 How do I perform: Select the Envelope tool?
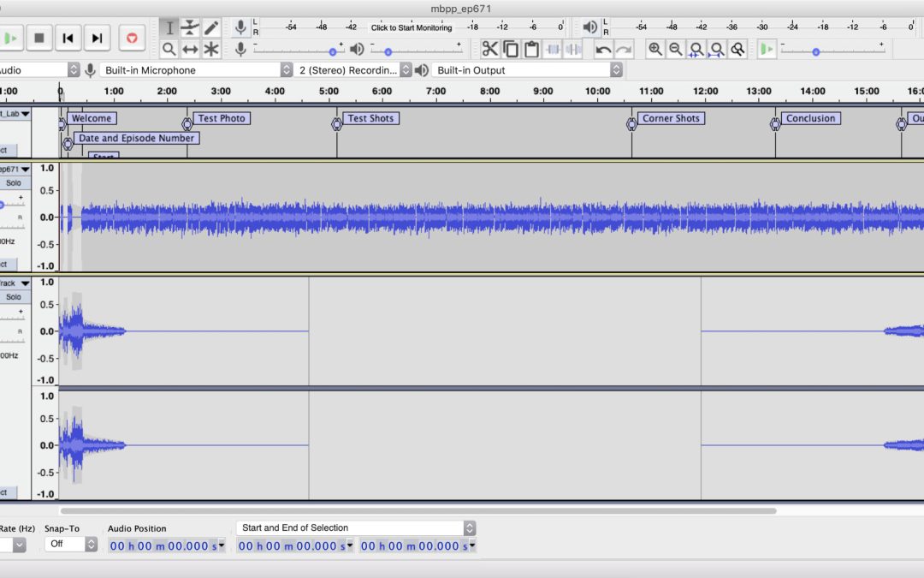pyautogui.click(x=190, y=27)
